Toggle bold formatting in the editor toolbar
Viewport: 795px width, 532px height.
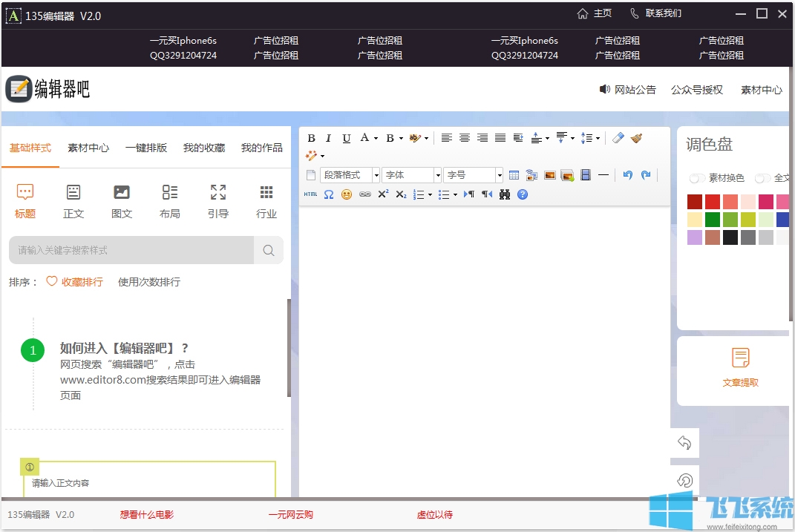[x=311, y=138]
